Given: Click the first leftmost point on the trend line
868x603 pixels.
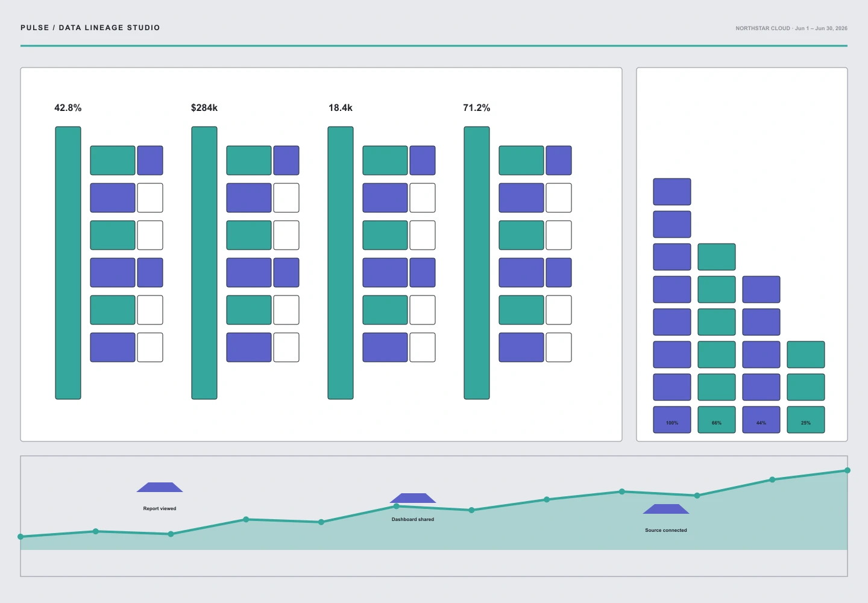Looking at the screenshot, I should tap(21, 537).
